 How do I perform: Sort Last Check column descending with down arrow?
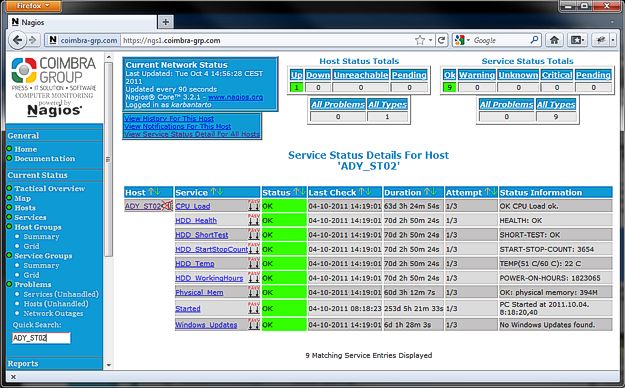pos(368,192)
